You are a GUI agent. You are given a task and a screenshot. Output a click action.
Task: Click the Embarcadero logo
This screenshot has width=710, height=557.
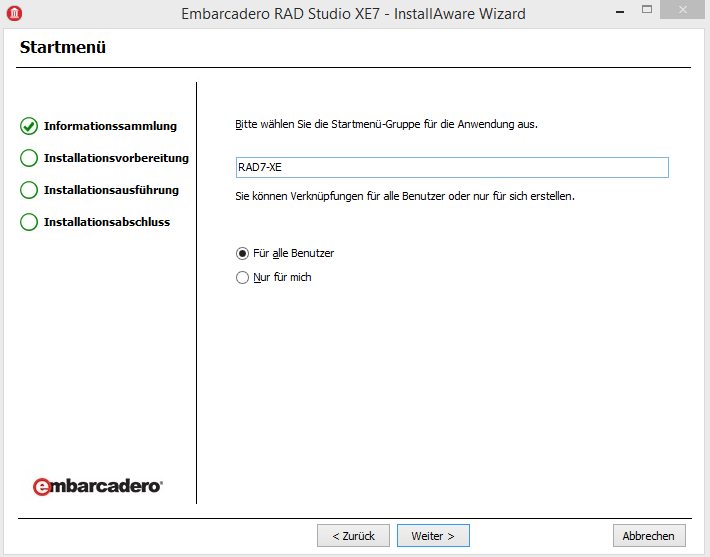coord(98,486)
